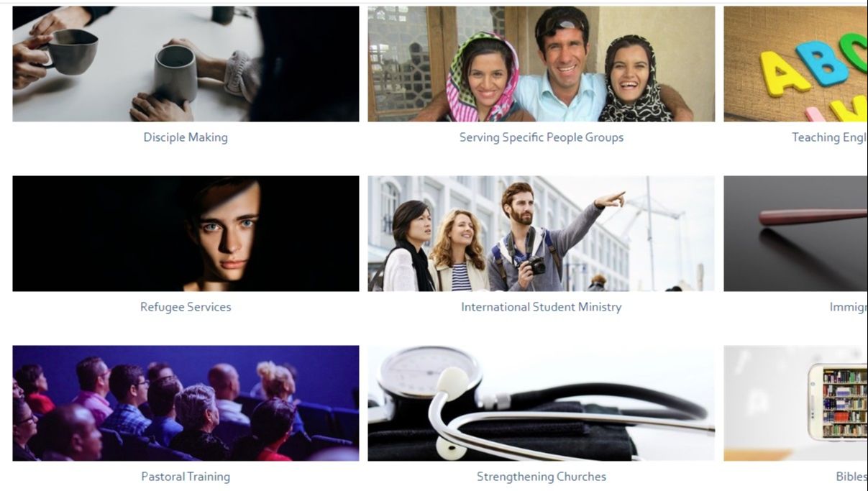Open the Strengthening Churches link

542,477
